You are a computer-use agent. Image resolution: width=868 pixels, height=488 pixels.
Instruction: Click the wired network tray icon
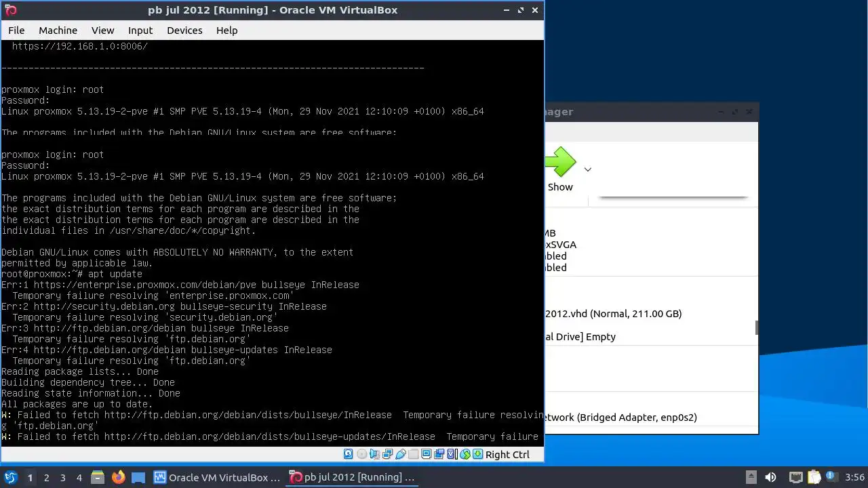[x=796, y=478]
